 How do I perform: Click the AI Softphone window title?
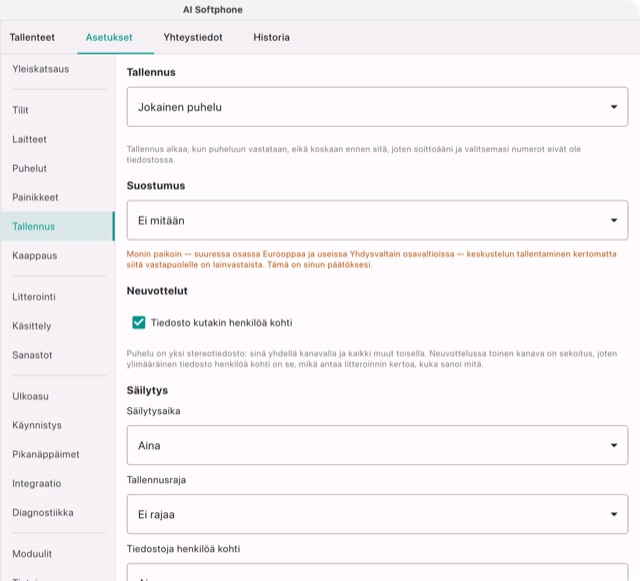(x=213, y=10)
